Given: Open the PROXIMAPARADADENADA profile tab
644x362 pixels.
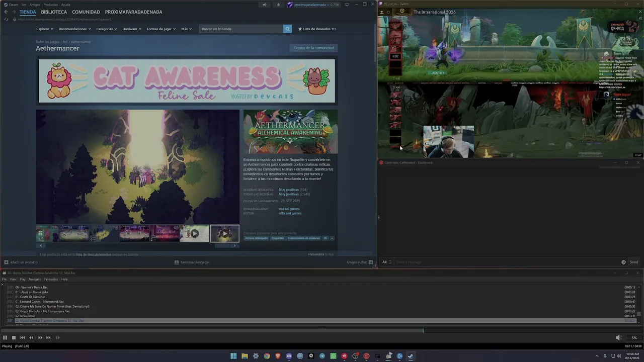Looking at the screenshot, I should point(134,12).
